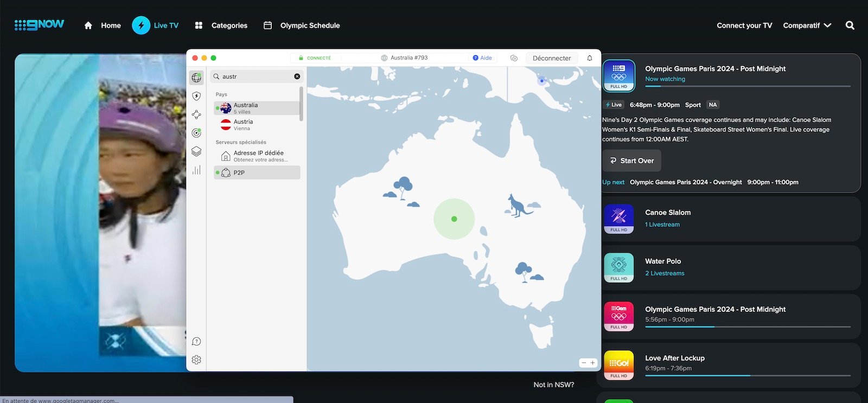Open the stacked layers icon in NordVPN sidebar
Screen dimensions: 868x403
point(196,151)
